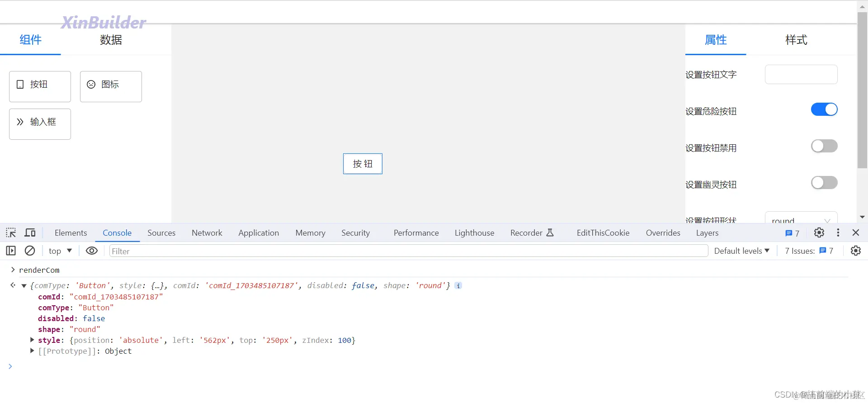The width and height of the screenshot is (868, 403).
Task: Open the Sources tab
Action: coord(161,232)
